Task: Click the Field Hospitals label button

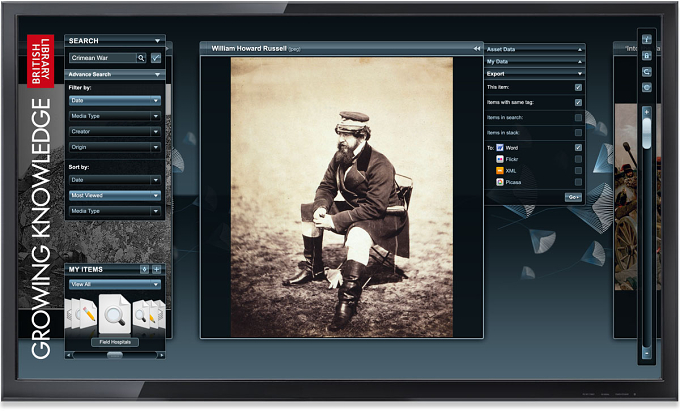Action: point(115,342)
